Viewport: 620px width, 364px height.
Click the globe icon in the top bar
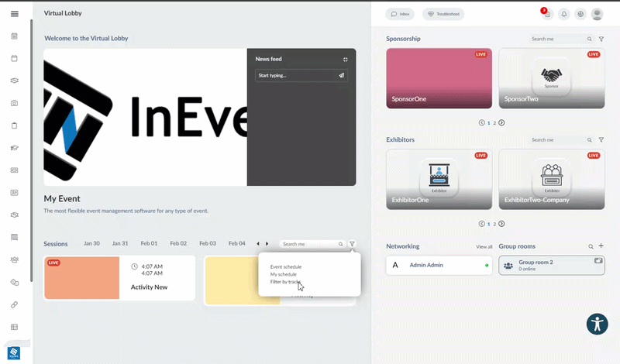click(x=580, y=14)
